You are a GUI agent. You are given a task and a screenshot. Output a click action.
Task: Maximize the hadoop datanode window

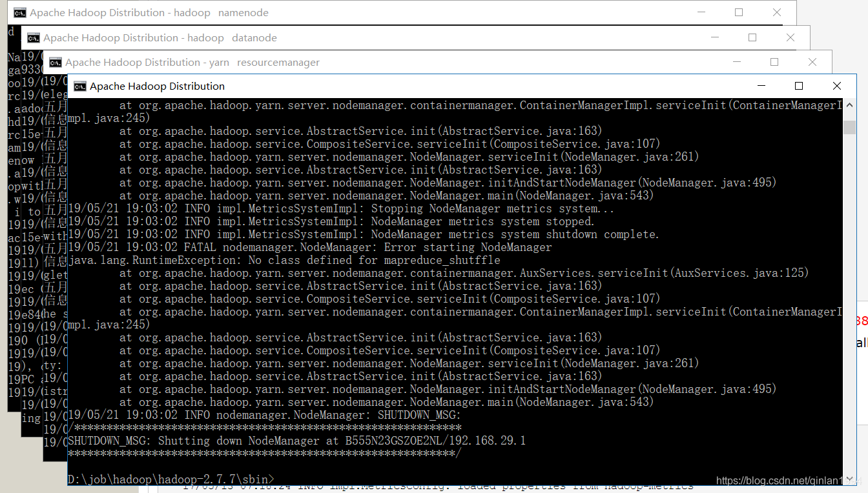[752, 38]
